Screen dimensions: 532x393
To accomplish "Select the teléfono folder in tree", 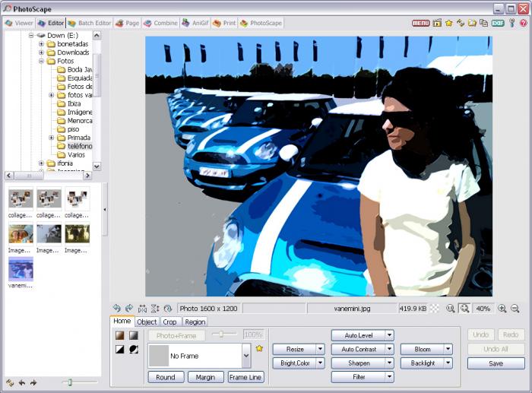I will coord(80,146).
